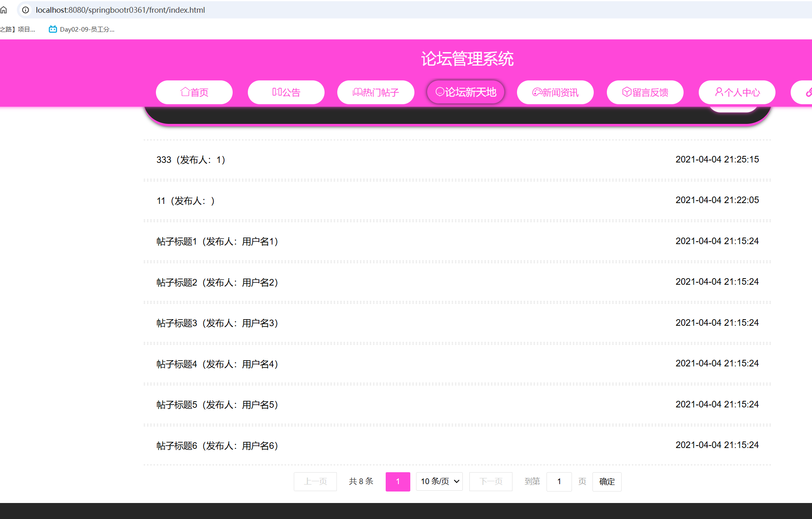Click the site info icon in address bar
Screen dimensions: 812x519
[x=25, y=10]
